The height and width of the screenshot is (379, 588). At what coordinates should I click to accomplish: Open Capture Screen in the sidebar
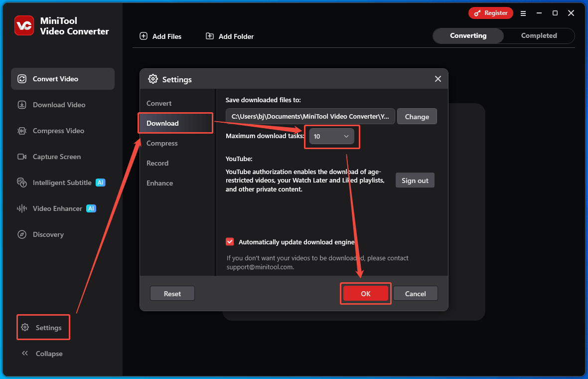tap(63, 157)
